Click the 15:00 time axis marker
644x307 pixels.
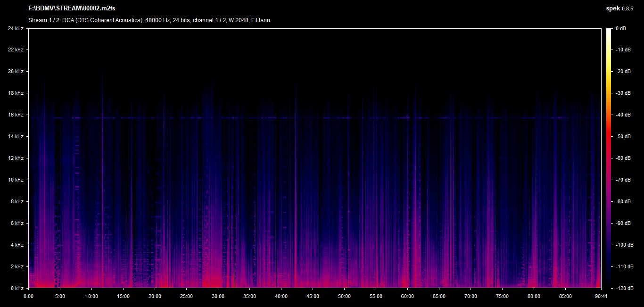pos(123,296)
